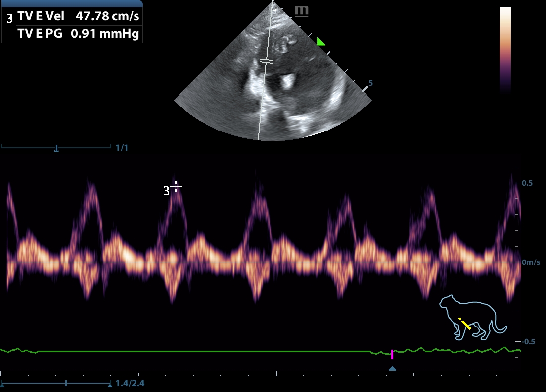The height and width of the screenshot is (392, 546).
Task: Click the Doppler color map bar
Action: click(x=505, y=50)
